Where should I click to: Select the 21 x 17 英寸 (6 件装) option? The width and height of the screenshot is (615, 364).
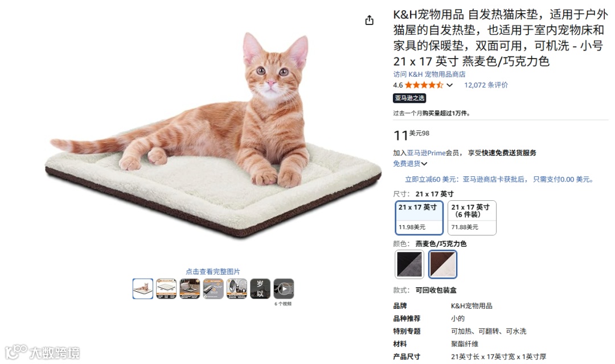click(x=472, y=217)
